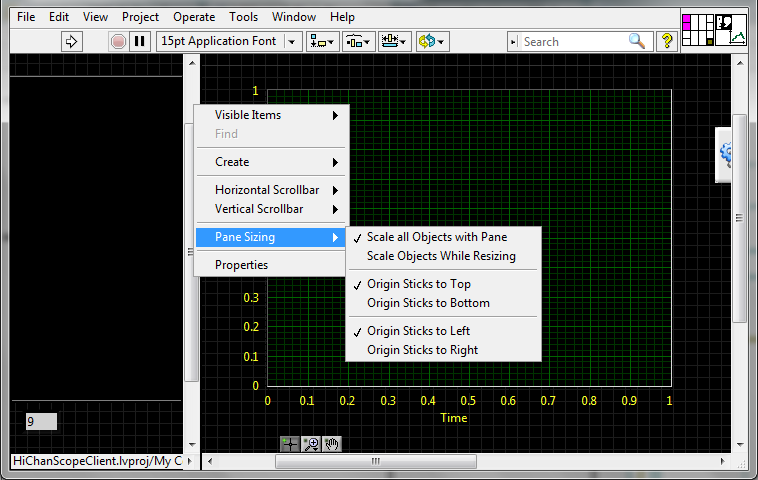Screen dimensions: 758x480
Task: Open the Tools menu
Action: pyautogui.click(x=243, y=17)
